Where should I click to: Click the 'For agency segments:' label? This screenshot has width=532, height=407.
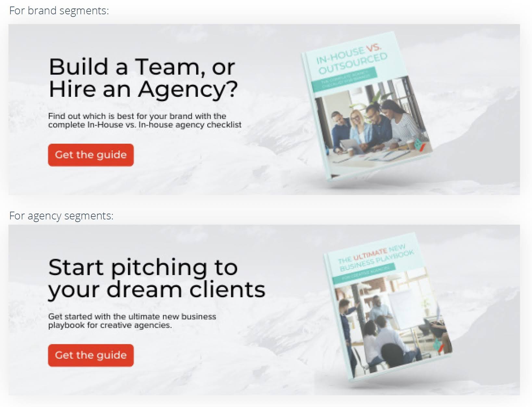pyautogui.click(x=61, y=216)
